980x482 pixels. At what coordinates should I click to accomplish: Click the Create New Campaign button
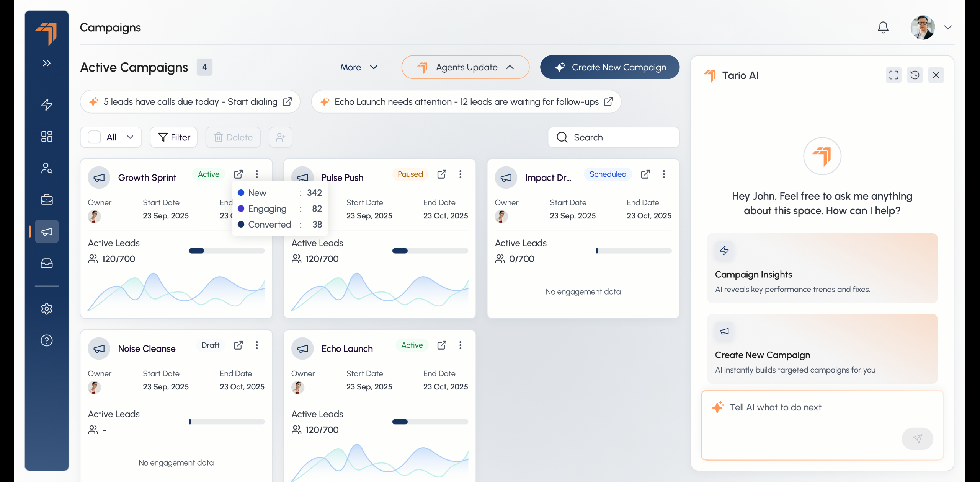[x=609, y=67]
